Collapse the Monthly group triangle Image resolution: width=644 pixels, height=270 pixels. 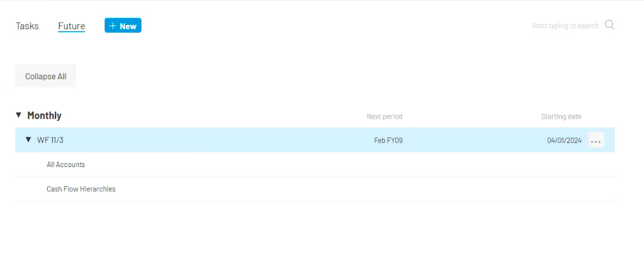[x=19, y=115]
